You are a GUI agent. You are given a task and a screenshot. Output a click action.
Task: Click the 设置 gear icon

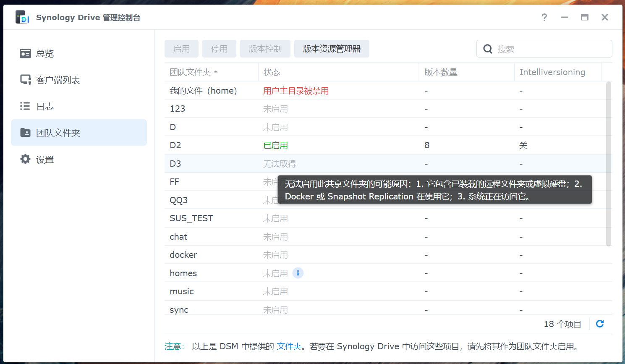pos(25,159)
